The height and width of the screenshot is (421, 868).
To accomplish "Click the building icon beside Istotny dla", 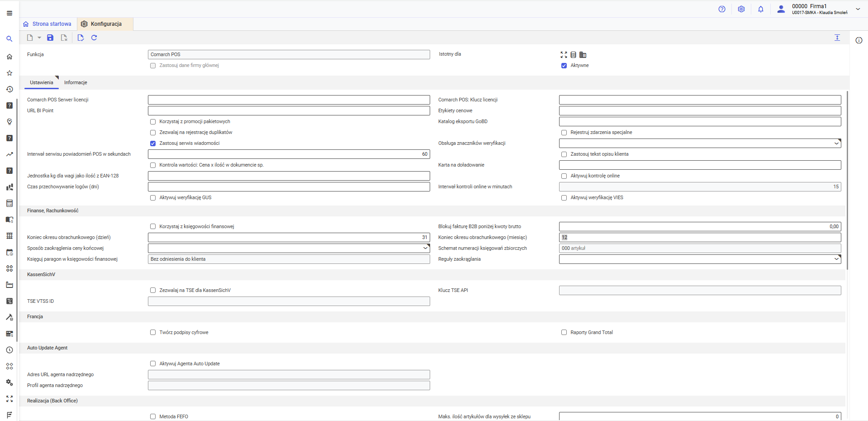I will click(x=583, y=55).
